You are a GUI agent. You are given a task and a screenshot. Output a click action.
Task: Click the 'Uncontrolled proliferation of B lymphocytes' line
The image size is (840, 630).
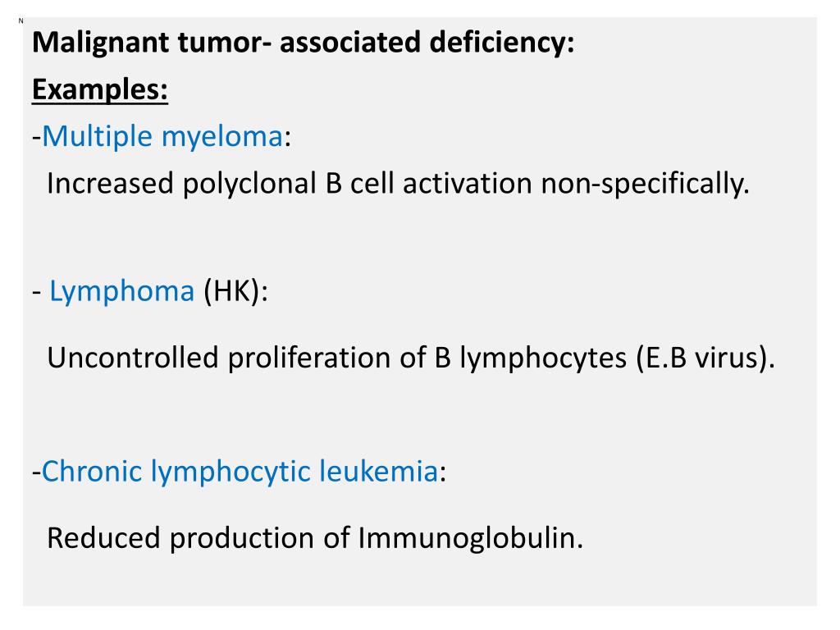[411, 358]
